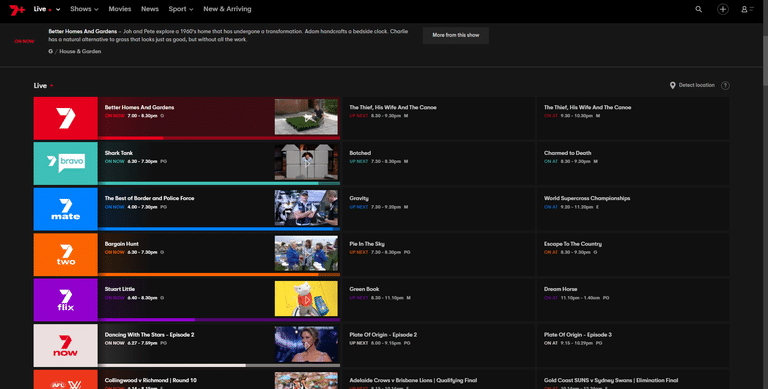The width and height of the screenshot is (768, 389).
Task: Click the plus circle watchlist icon
Action: [722, 9]
